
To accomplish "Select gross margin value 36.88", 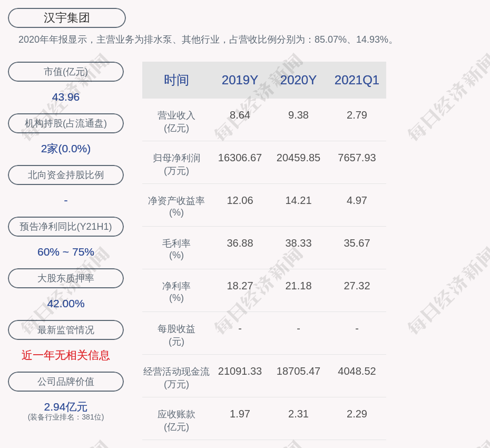I will 240,243.
